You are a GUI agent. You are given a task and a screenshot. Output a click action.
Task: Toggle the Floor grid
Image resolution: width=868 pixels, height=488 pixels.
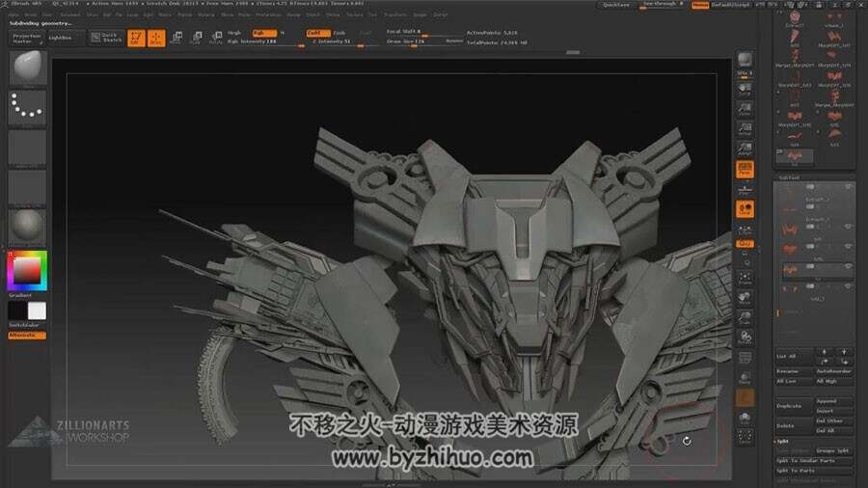[x=745, y=189]
